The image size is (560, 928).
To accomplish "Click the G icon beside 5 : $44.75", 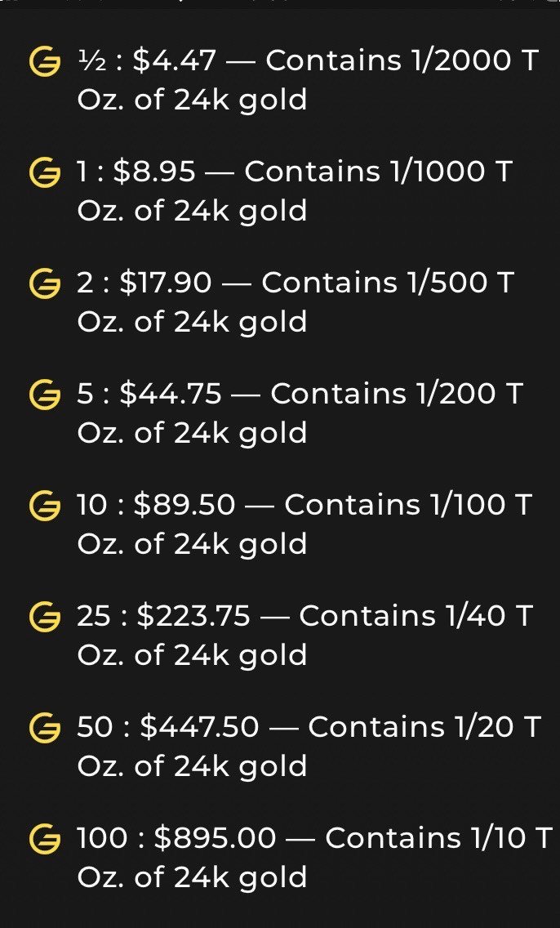I will tap(44, 395).
